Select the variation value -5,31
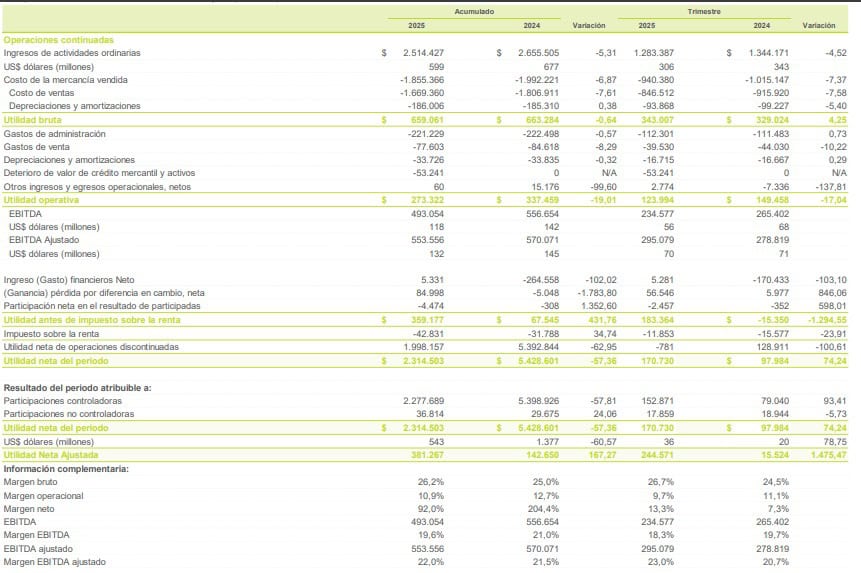The height and width of the screenshot is (573, 861). click(x=606, y=53)
